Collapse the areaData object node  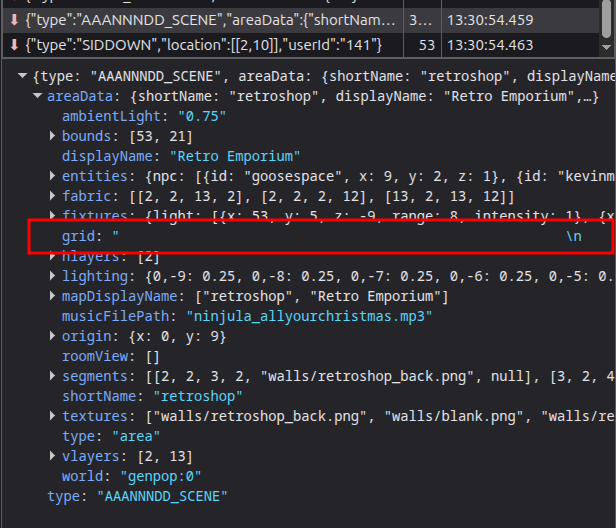point(38,97)
